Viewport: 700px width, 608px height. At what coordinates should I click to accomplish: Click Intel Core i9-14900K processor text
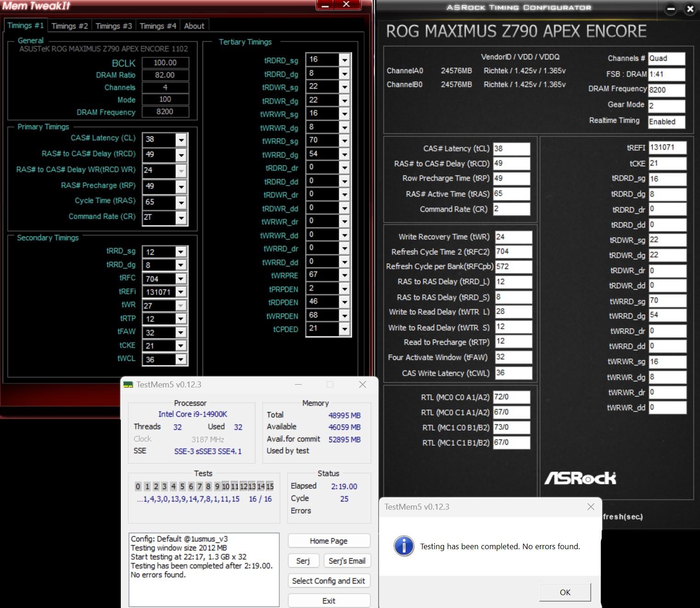[x=193, y=414]
